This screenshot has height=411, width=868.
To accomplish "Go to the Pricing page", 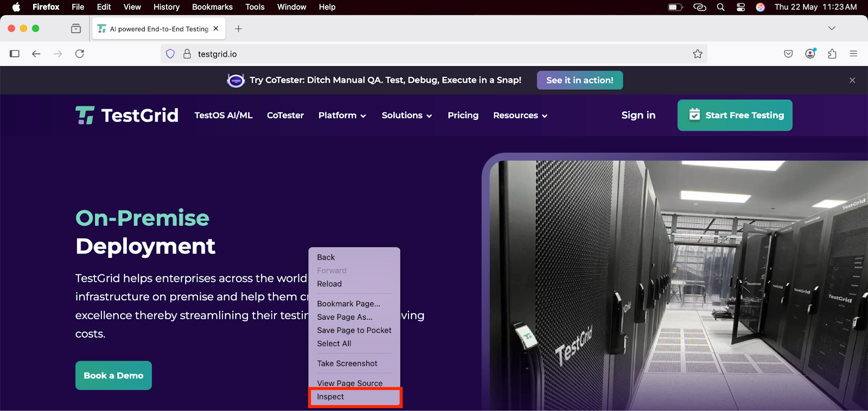I will tap(463, 115).
